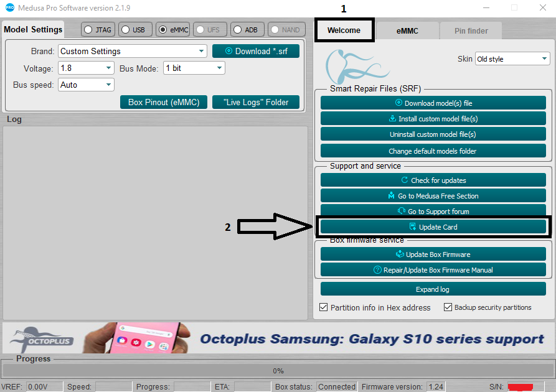Screen dimensions: 556x392
Task: Click Install custom model file(s)
Action: pos(433,119)
